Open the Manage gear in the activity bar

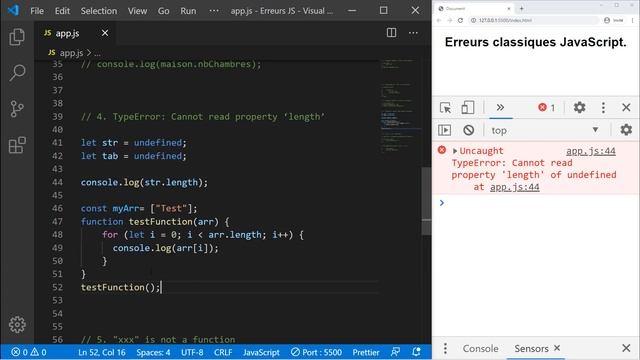pos(17,324)
